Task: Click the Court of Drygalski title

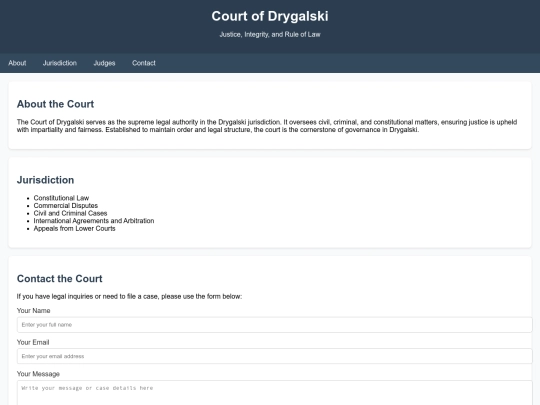Action: click(x=270, y=16)
